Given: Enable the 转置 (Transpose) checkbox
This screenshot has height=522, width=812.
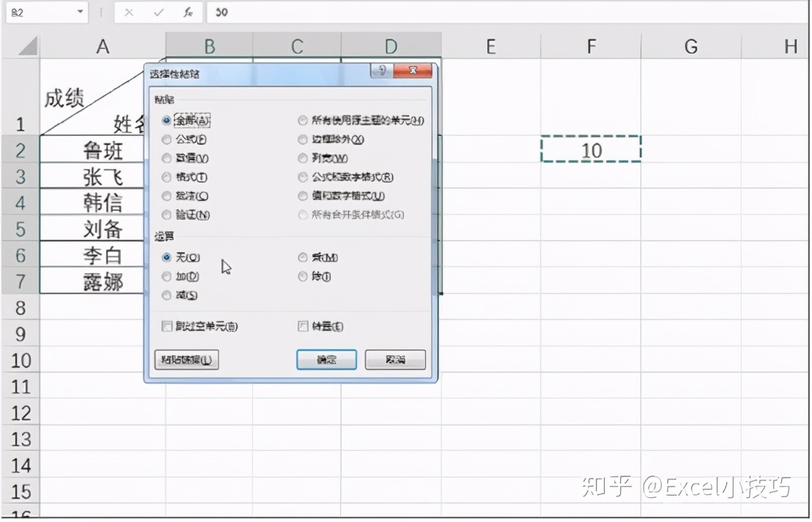Looking at the screenshot, I should [303, 326].
